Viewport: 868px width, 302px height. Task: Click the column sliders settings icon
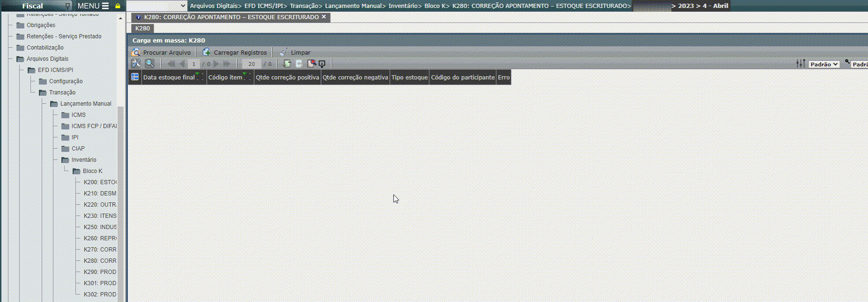click(801, 64)
